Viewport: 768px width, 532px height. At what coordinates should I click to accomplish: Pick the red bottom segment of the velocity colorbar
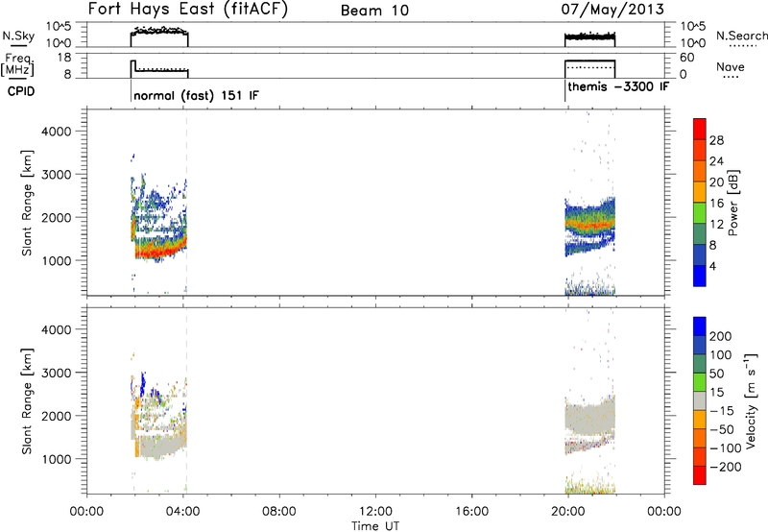point(700,475)
